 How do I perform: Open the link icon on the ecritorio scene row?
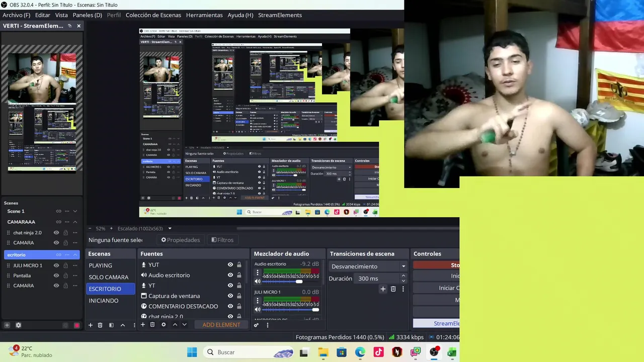(x=58, y=255)
